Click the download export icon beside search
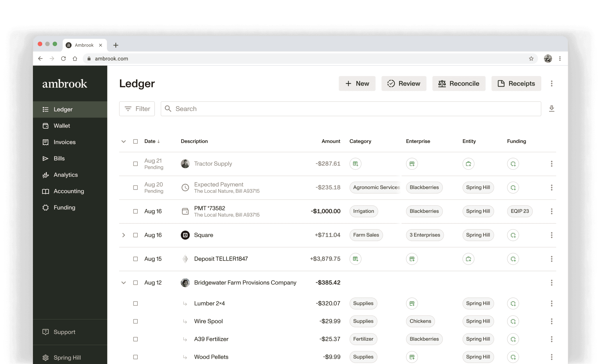Image resolution: width=601 pixels, height=364 pixels. point(551,109)
